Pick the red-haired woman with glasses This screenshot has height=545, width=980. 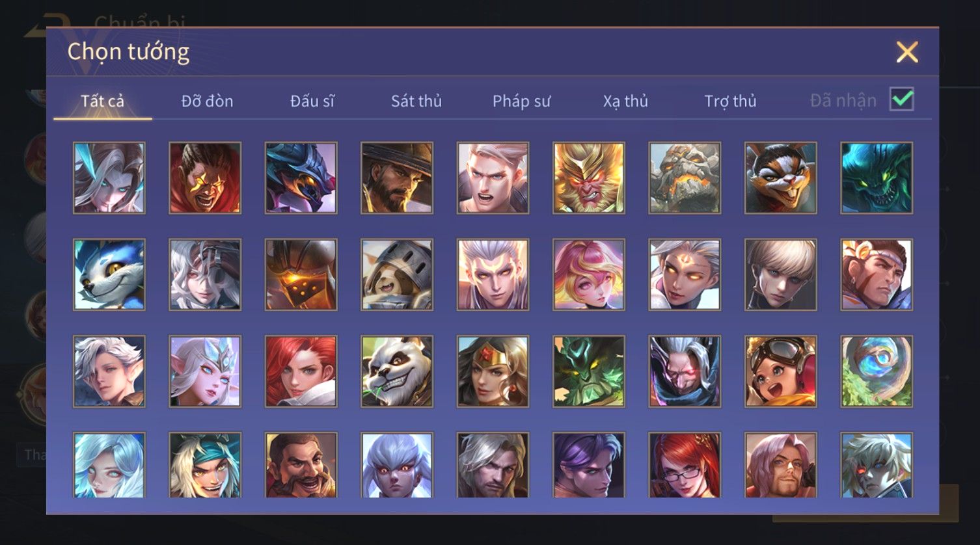point(685,465)
